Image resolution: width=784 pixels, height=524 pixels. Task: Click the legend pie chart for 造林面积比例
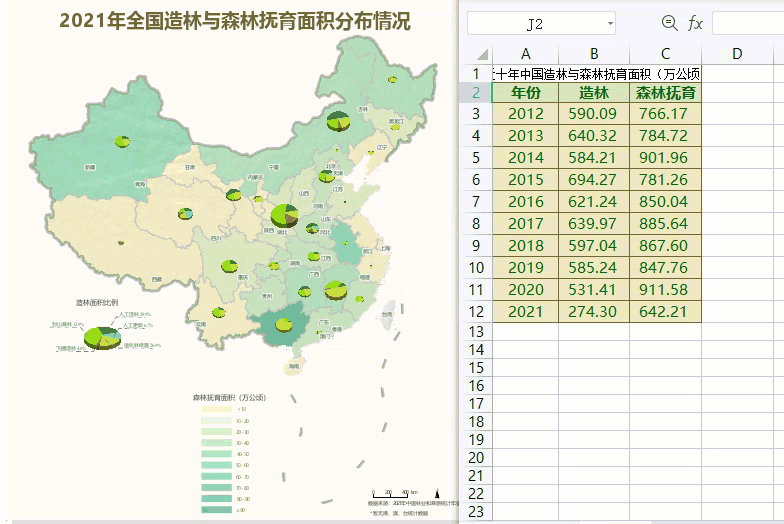102,338
